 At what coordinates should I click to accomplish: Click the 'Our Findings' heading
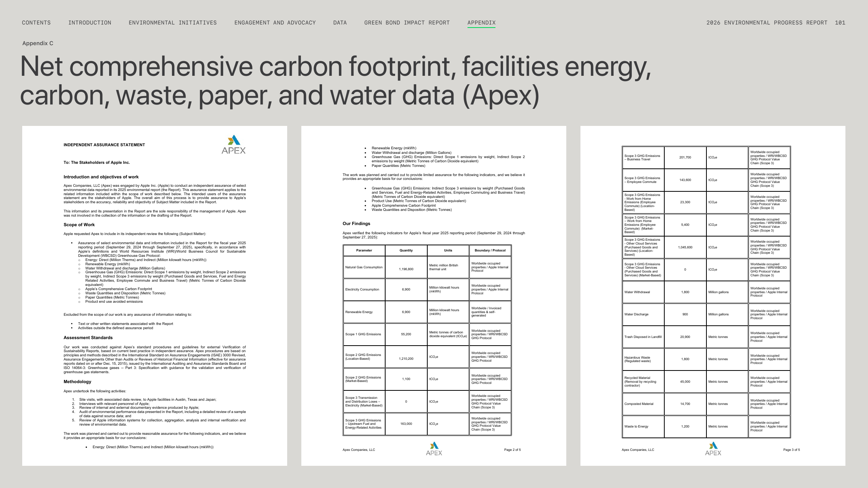(x=356, y=224)
